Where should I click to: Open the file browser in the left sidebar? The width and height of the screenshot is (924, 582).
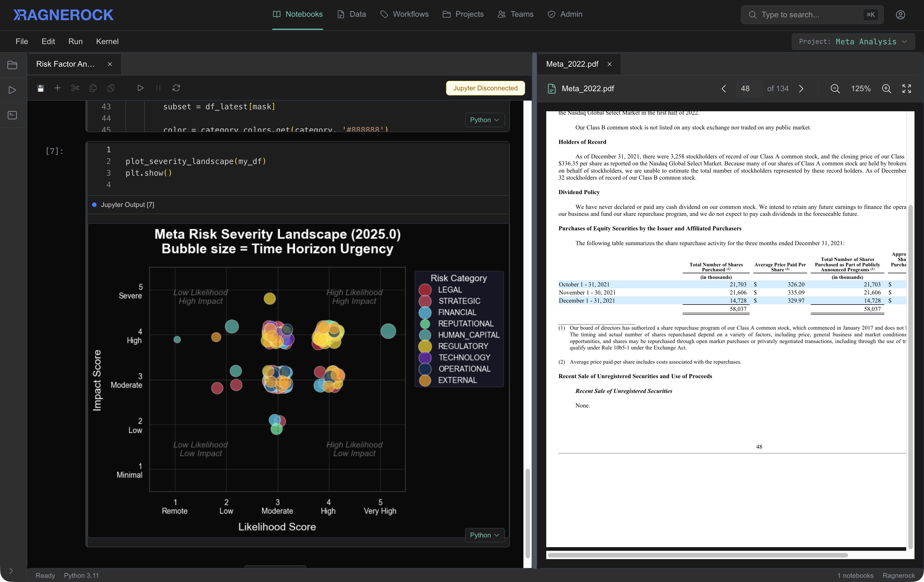12,65
